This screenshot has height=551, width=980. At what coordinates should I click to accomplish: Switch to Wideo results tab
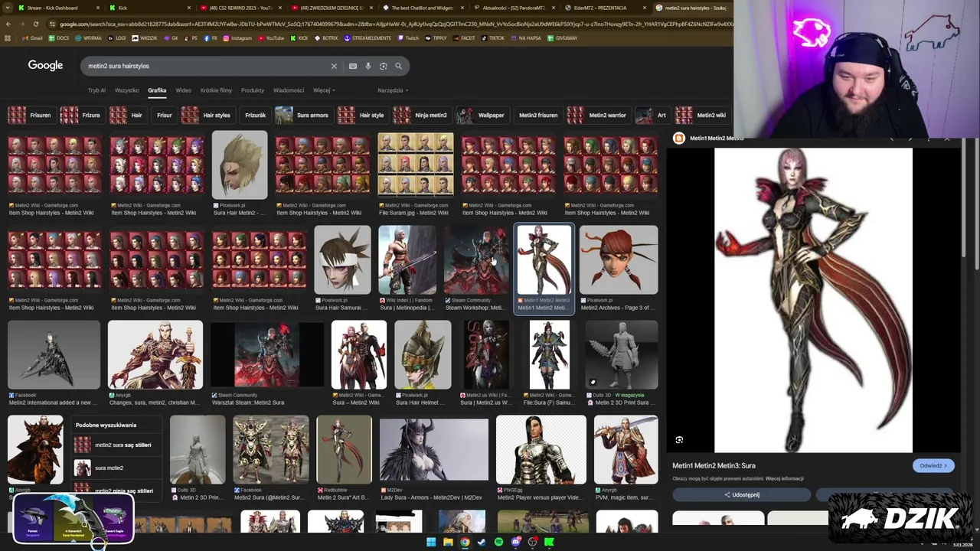[183, 90]
